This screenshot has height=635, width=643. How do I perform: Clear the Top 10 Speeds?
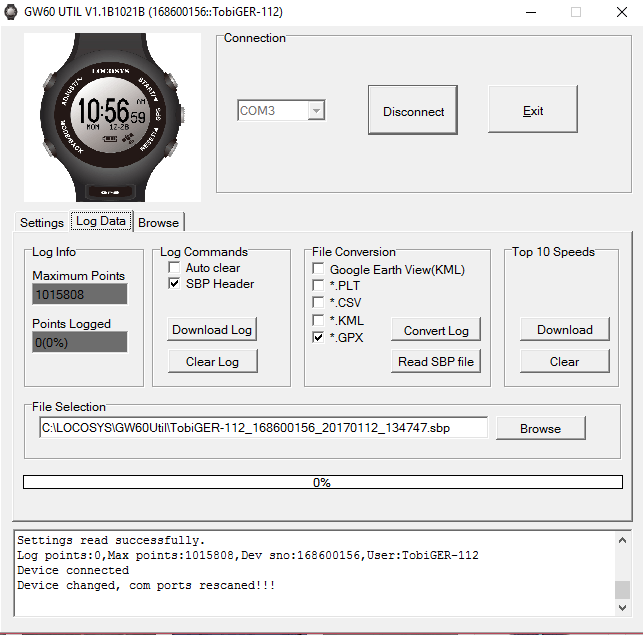tap(565, 361)
